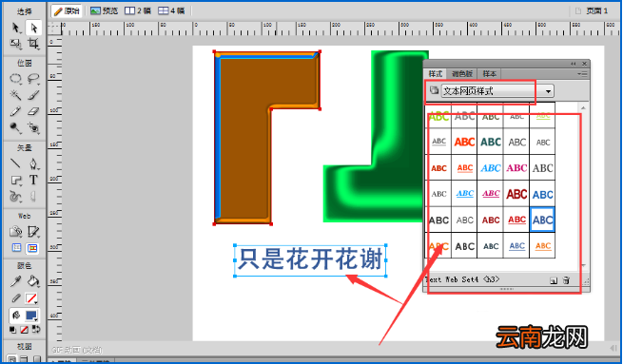This screenshot has height=364, width=623.
Task: Select the Text tool
Action: [33, 180]
